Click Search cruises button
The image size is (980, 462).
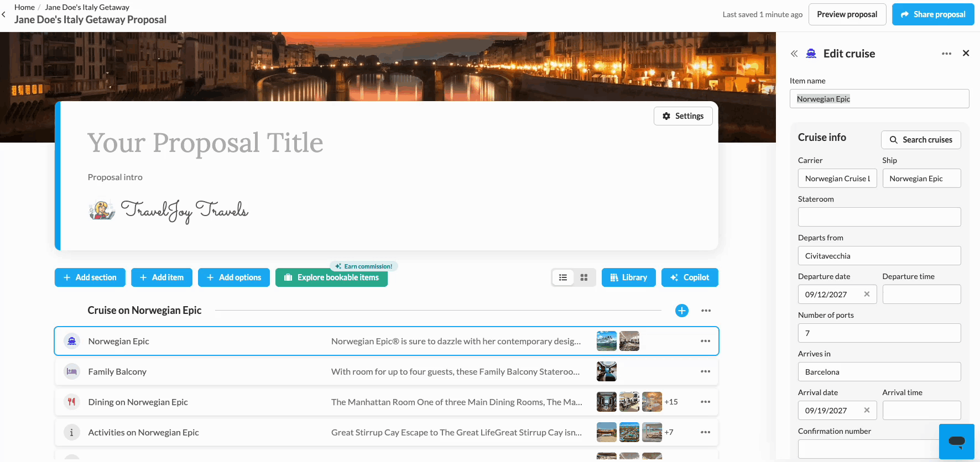coord(921,140)
